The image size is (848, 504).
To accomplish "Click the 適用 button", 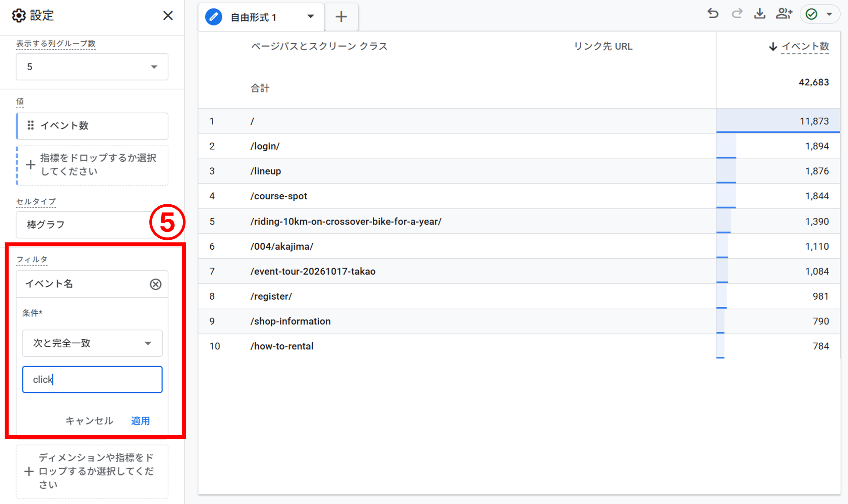I will (140, 421).
